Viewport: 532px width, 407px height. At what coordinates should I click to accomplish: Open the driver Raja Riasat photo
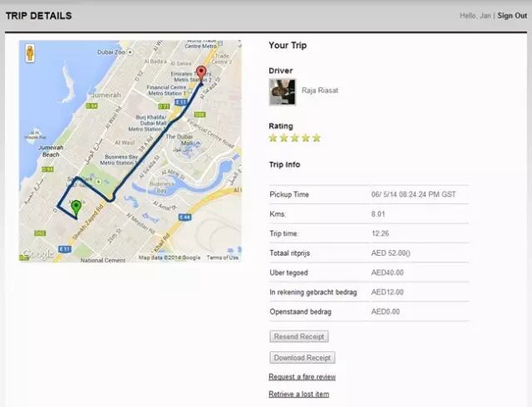(x=283, y=92)
